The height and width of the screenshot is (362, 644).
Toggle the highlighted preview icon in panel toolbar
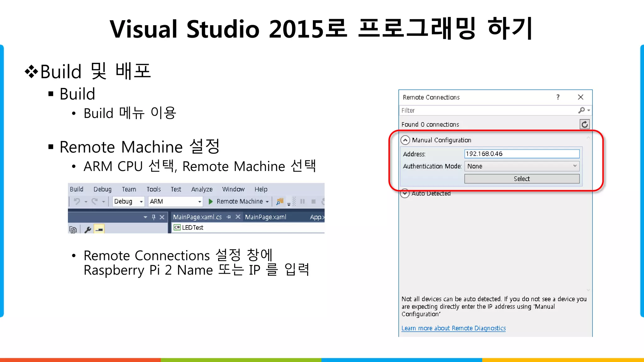point(99,229)
